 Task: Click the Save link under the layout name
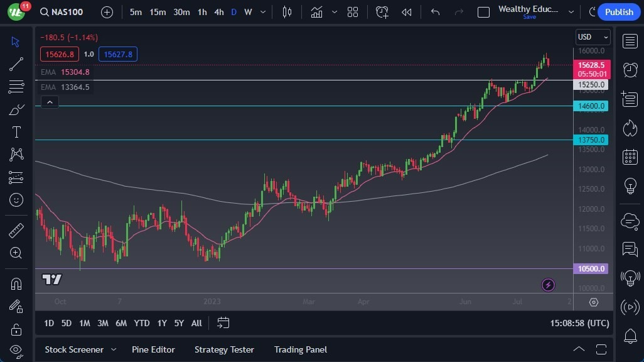(x=529, y=18)
